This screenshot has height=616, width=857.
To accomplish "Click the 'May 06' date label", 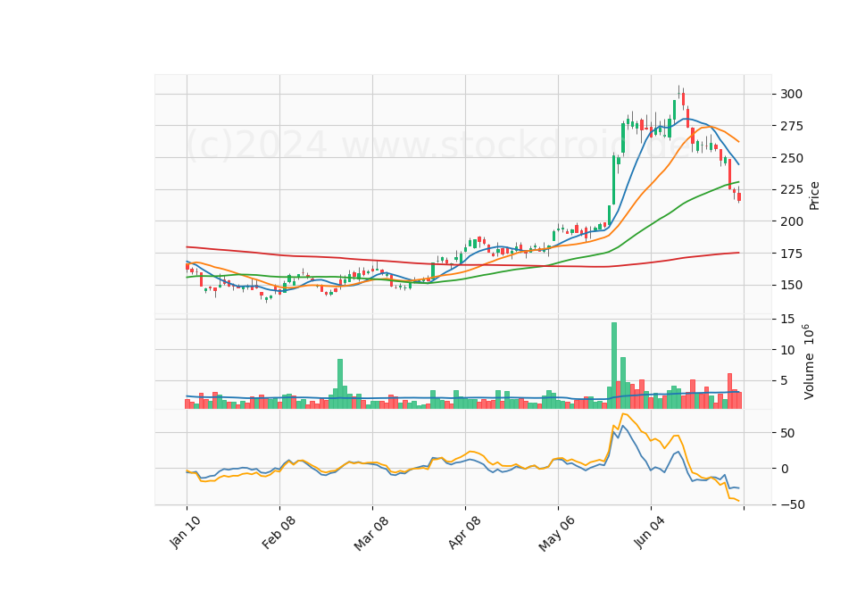I will (556, 534).
